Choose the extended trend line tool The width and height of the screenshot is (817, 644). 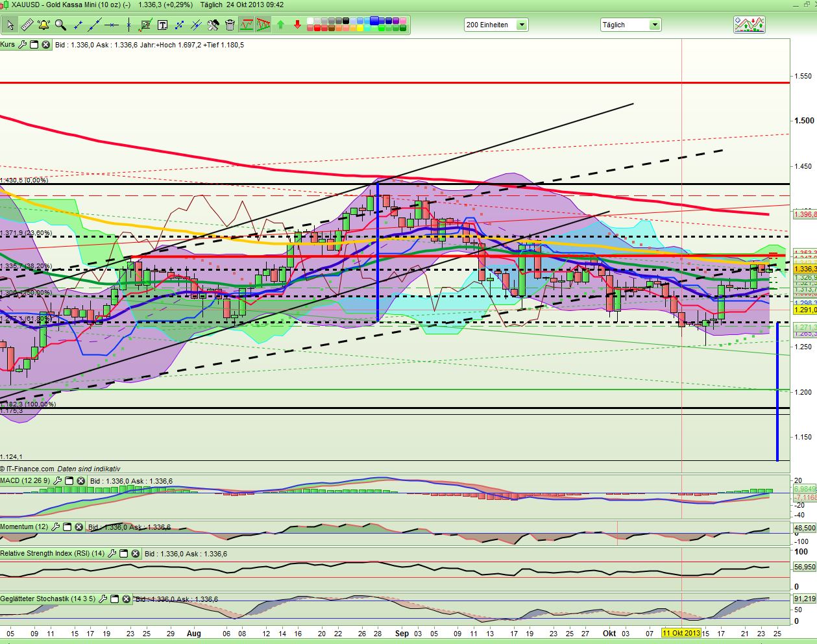coord(95,25)
